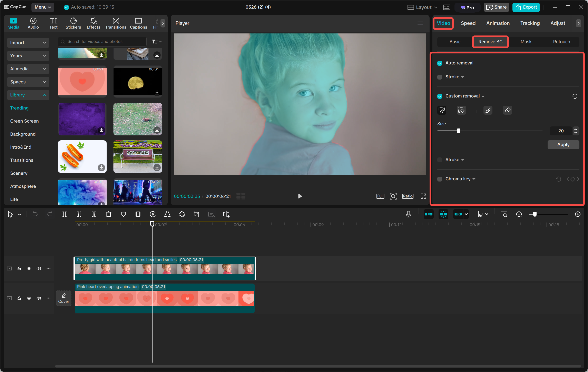This screenshot has height=372, width=588.
Task: Open the Stickers panel
Action: tap(73, 23)
